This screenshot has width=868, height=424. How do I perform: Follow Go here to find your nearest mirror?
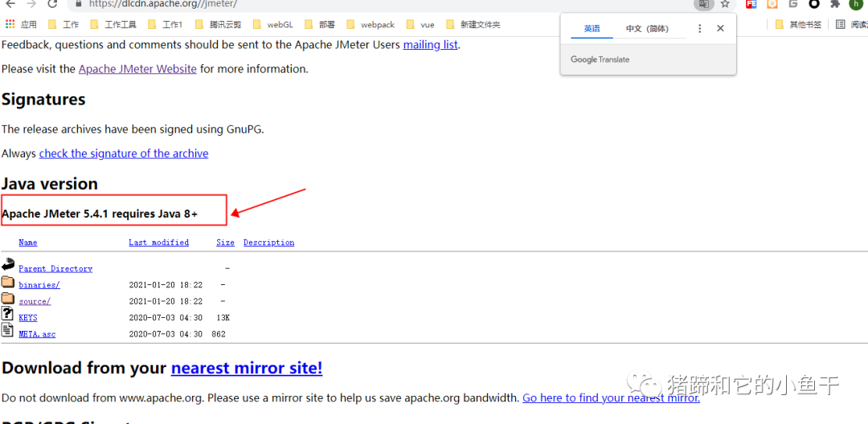pos(611,397)
